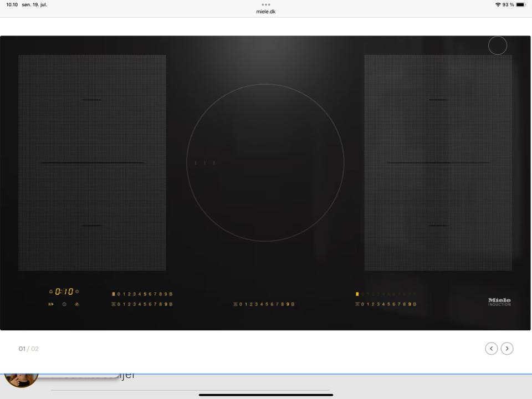Tap the keep-warm icon below the timer
Screen dimensions: 532x399
pos(77,304)
